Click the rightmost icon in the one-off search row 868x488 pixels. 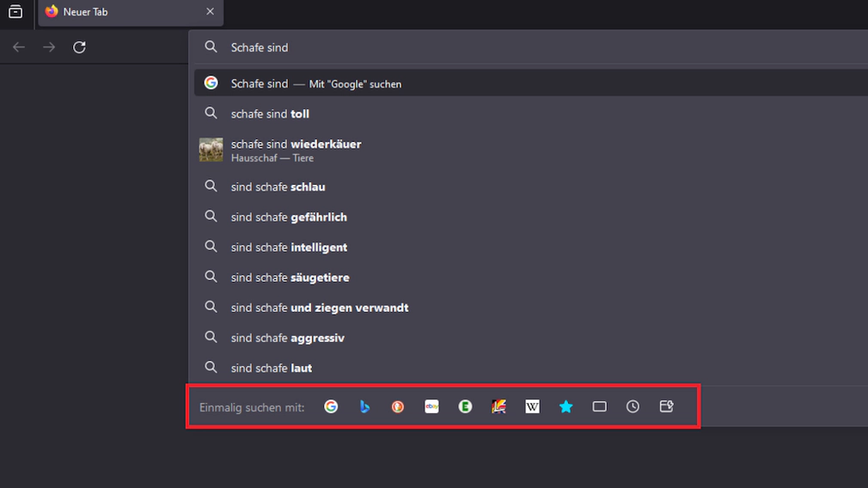(666, 406)
